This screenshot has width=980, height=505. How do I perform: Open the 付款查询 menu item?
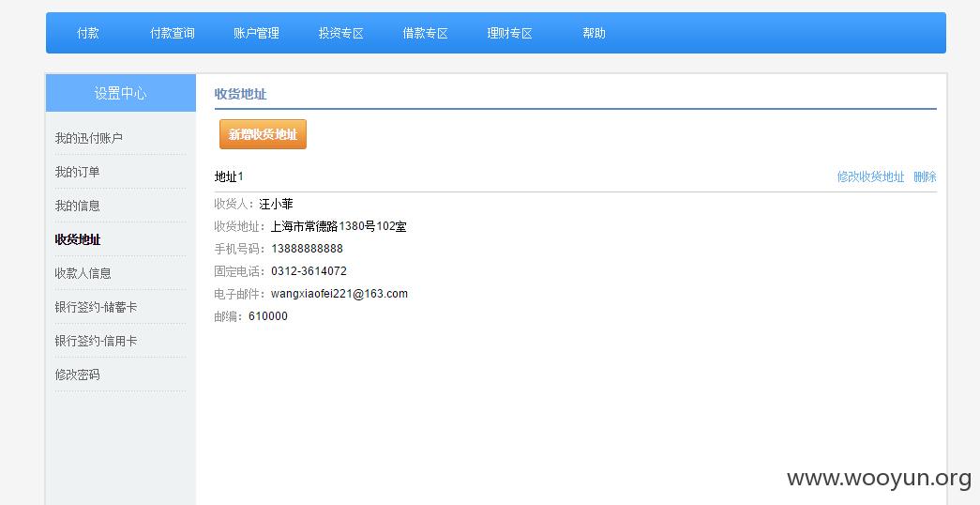point(172,33)
